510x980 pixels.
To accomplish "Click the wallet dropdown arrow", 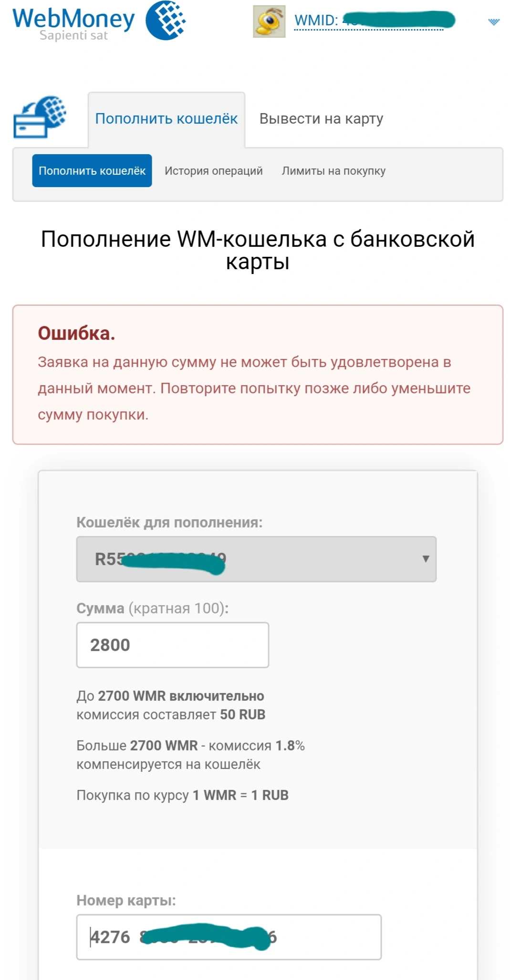I will (x=426, y=559).
